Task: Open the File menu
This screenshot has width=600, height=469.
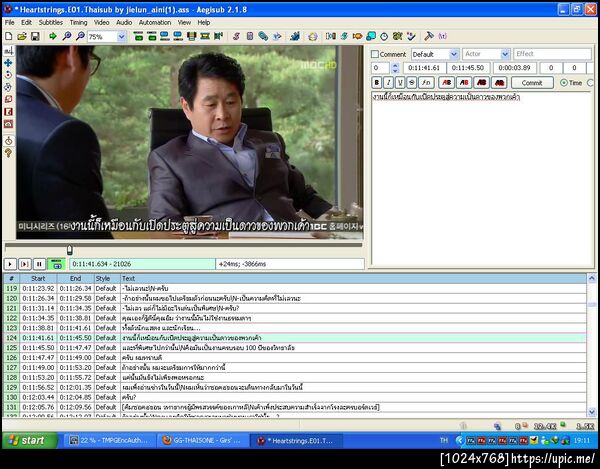Action: tap(10, 23)
